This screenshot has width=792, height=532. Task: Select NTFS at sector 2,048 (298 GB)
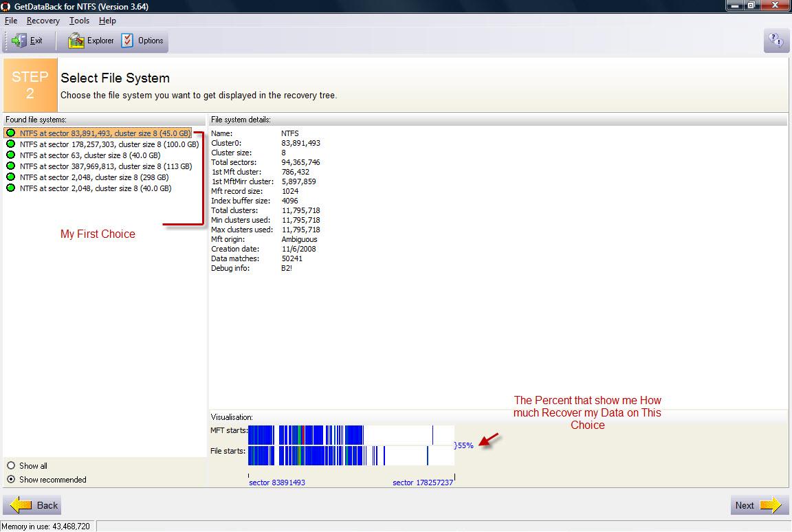click(x=94, y=177)
